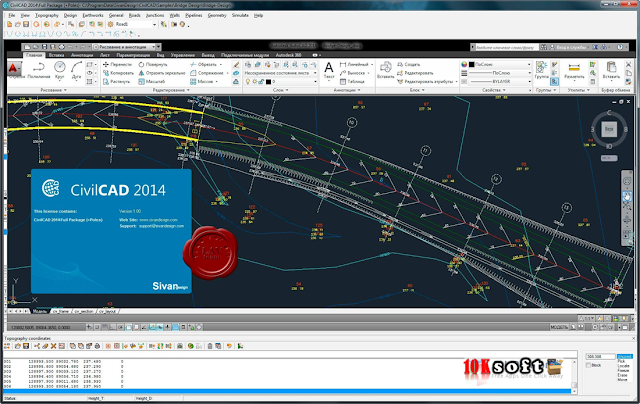Expand the Редактирование panel

pos(171,90)
